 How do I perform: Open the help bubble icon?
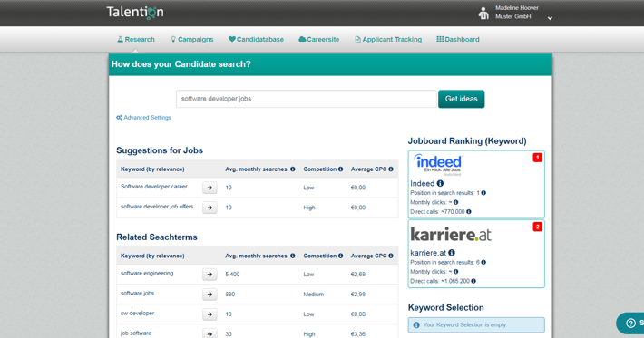631,324
